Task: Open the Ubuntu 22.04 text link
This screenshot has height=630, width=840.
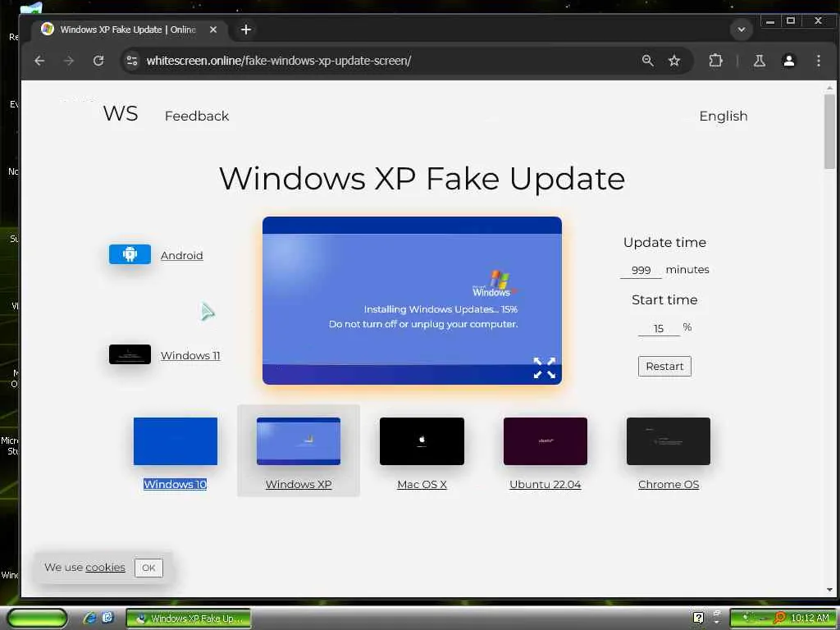Action: 546,484
